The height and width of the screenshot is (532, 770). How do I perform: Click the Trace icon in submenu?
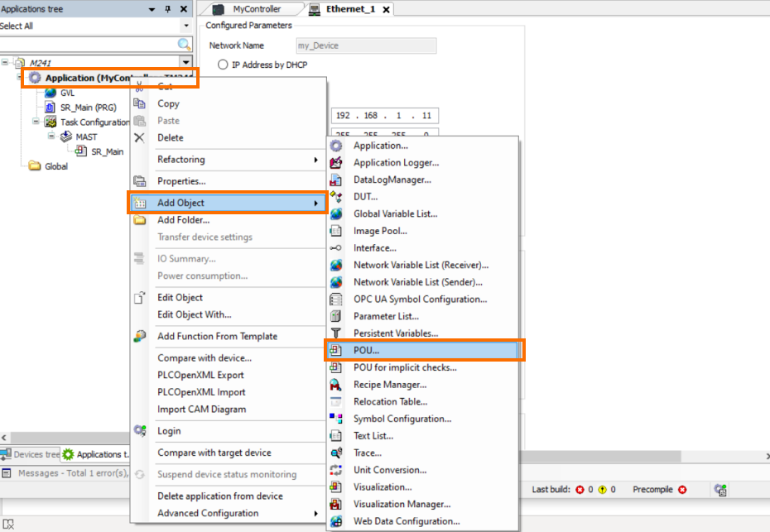pyautogui.click(x=336, y=453)
